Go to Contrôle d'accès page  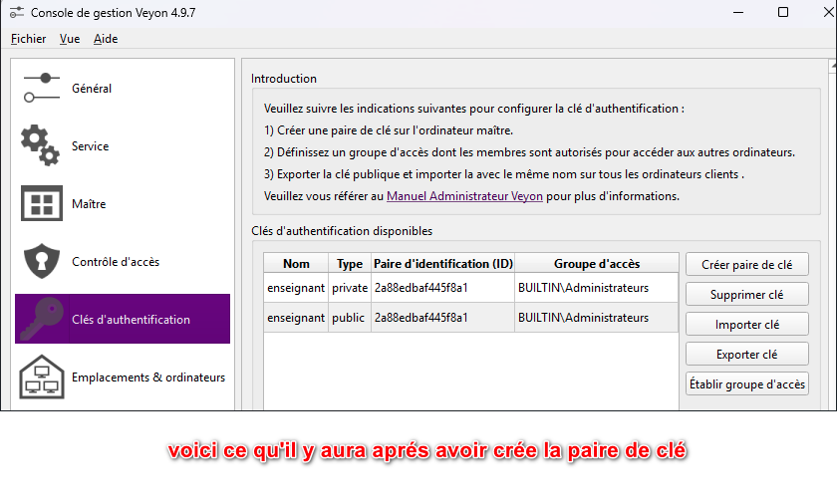point(123,261)
